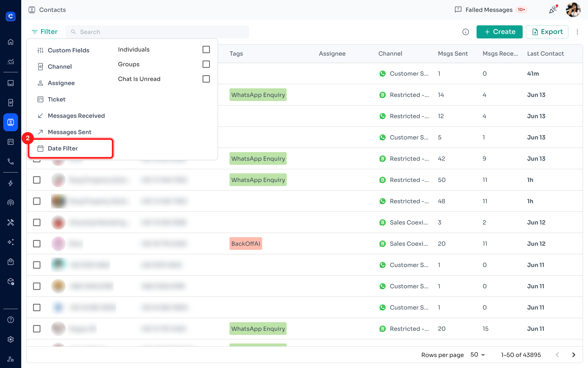Select the active Contacts icon in the sidebar

10,122
